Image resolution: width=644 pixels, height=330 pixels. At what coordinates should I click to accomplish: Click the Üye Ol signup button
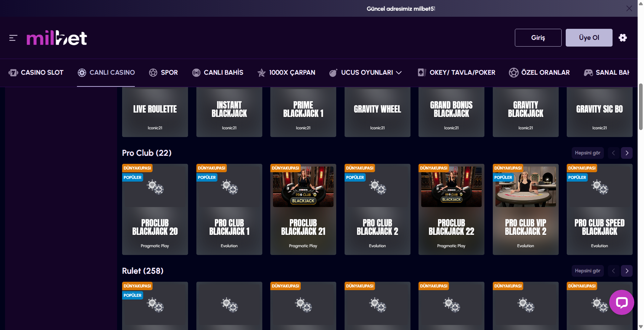tap(589, 38)
